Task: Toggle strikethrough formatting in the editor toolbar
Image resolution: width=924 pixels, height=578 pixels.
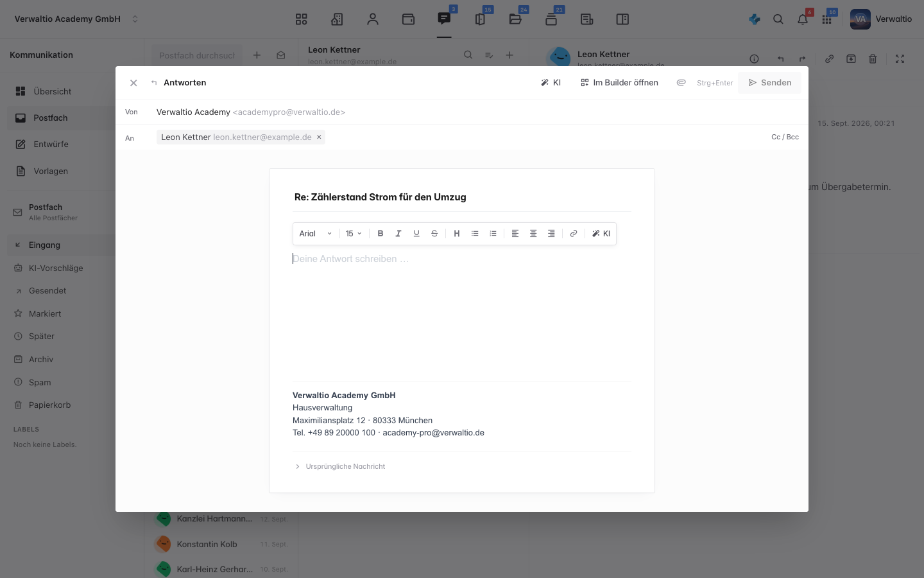Action: 434,234
